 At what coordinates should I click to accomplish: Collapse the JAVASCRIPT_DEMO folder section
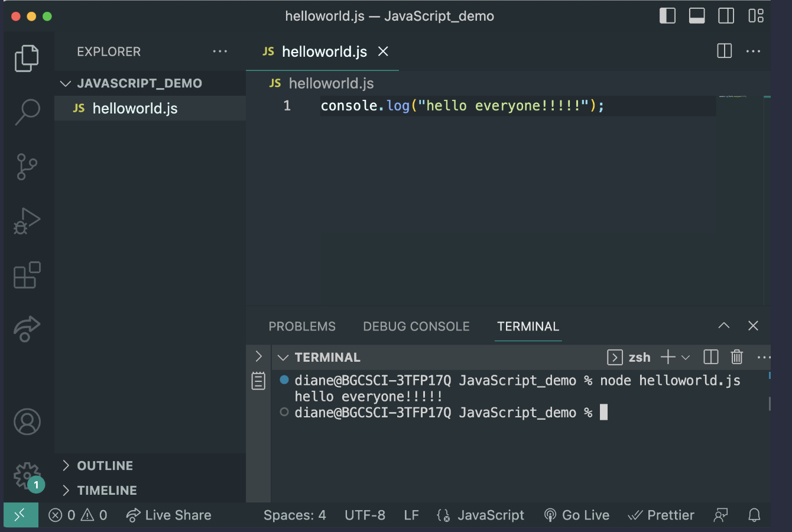coord(150,83)
